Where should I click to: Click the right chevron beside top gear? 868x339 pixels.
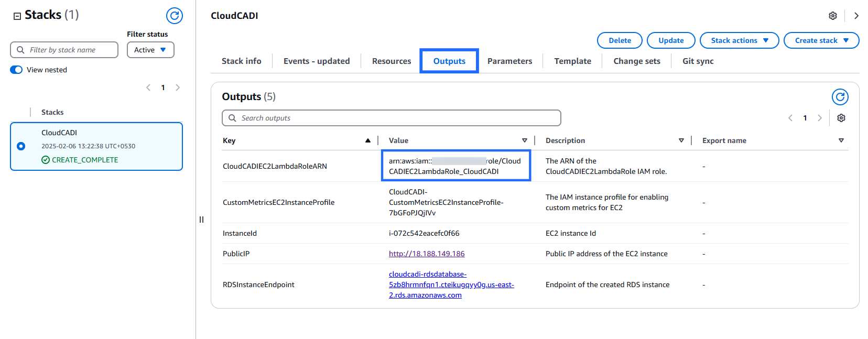[856, 16]
